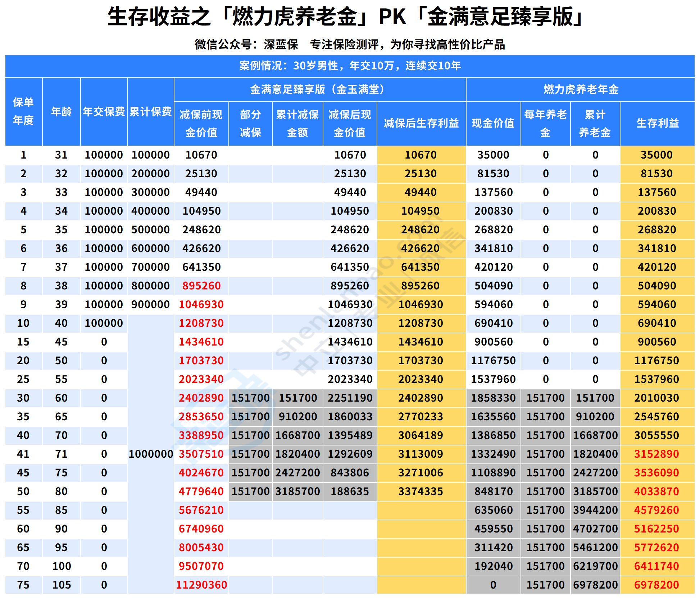
Task: Click the red value '3152890'
Action: click(656, 454)
